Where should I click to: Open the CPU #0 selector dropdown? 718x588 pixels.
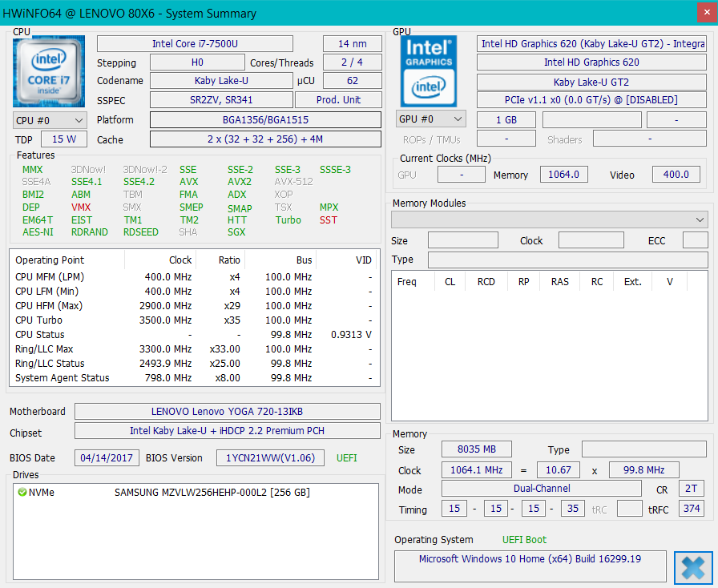coord(50,120)
